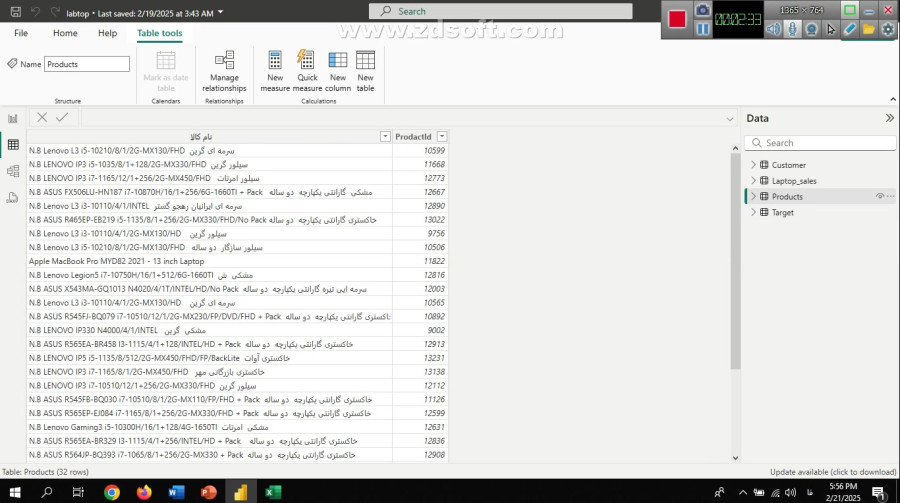
Task: Select Target table in Data pane
Action: point(782,212)
